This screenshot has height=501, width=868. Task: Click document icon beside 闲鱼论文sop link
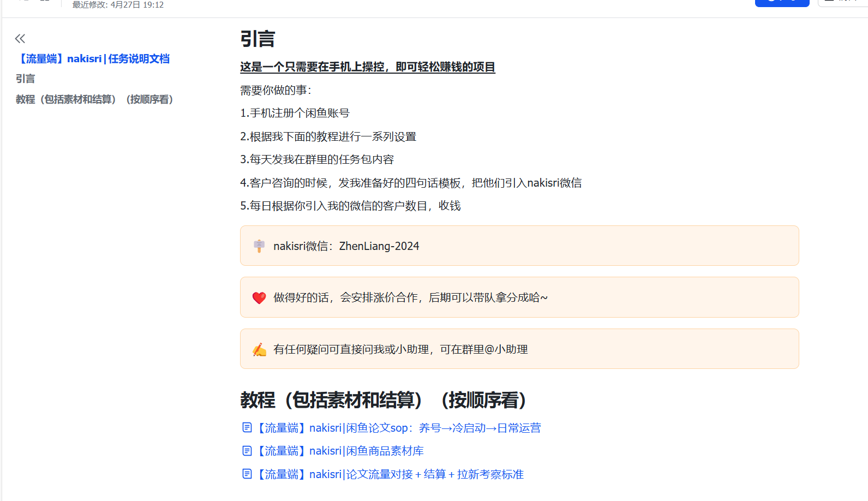pos(247,427)
